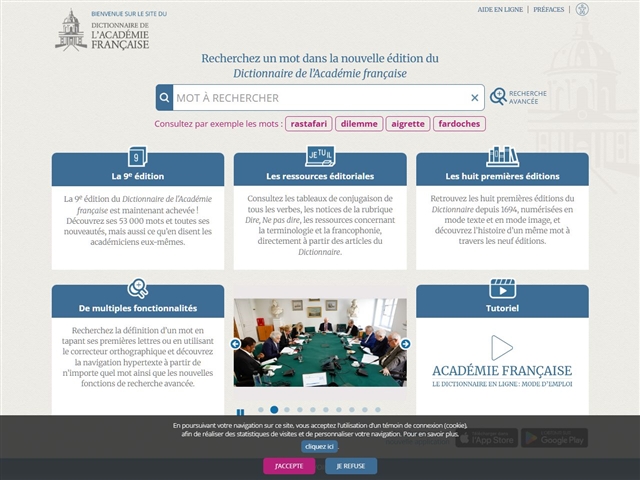Click the Google Play download badge
Image resolution: width=640 pixels, height=480 pixels.
[x=554, y=438]
